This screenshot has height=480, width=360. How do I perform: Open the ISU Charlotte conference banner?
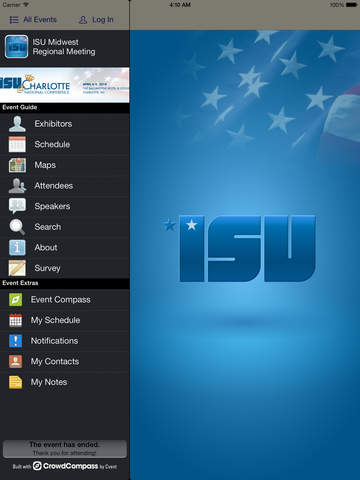[x=65, y=85]
